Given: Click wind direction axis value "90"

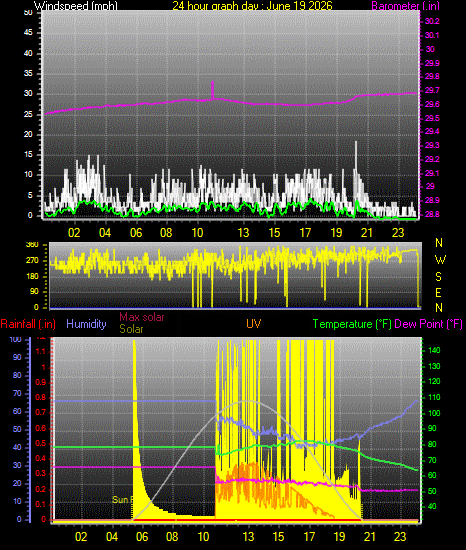Looking at the screenshot, I should tap(34, 291).
